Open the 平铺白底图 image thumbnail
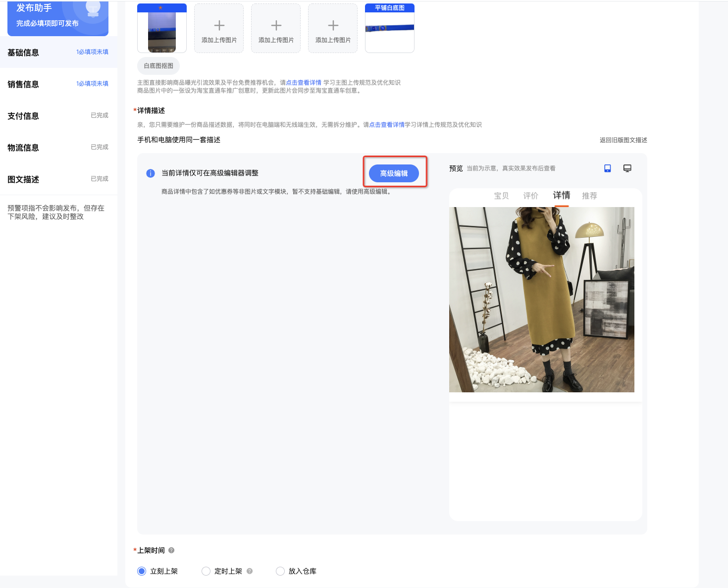 coord(390,28)
